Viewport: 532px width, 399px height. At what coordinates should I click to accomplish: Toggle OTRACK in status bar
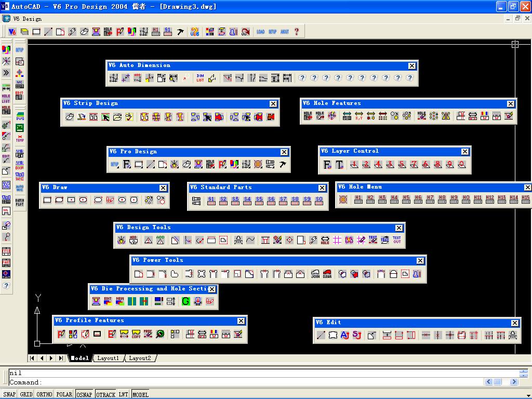pyautogui.click(x=105, y=394)
